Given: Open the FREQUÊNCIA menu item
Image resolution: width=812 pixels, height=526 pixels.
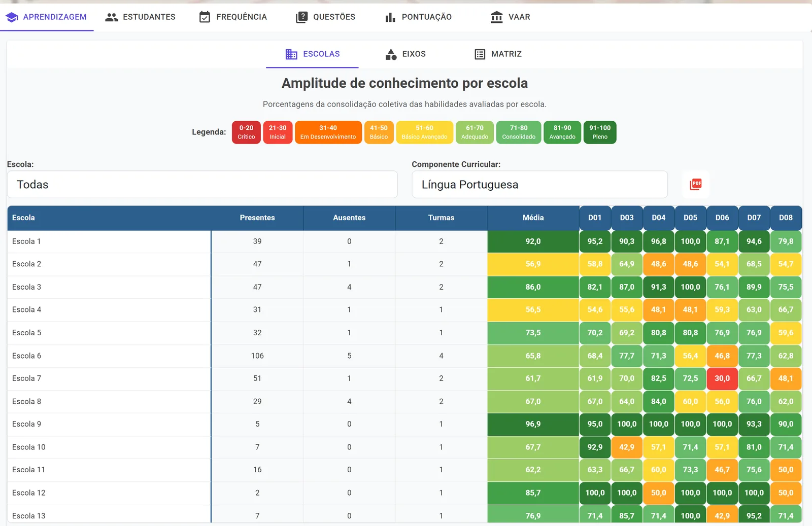Looking at the screenshot, I should click(233, 17).
